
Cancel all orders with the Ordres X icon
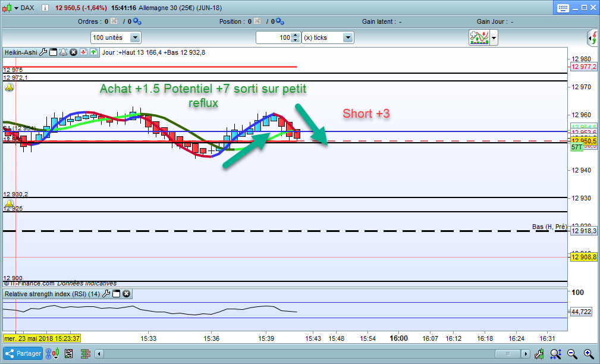pyautogui.click(x=114, y=21)
